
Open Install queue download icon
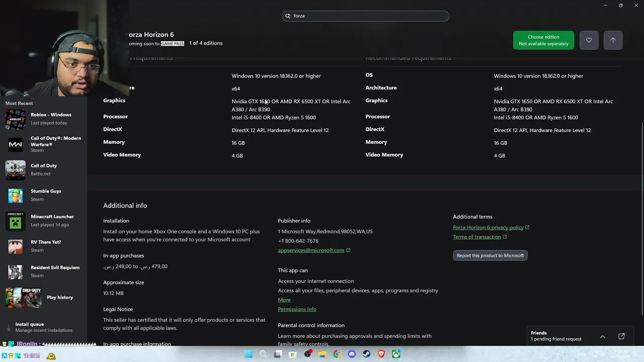pyautogui.click(x=9, y=327)
